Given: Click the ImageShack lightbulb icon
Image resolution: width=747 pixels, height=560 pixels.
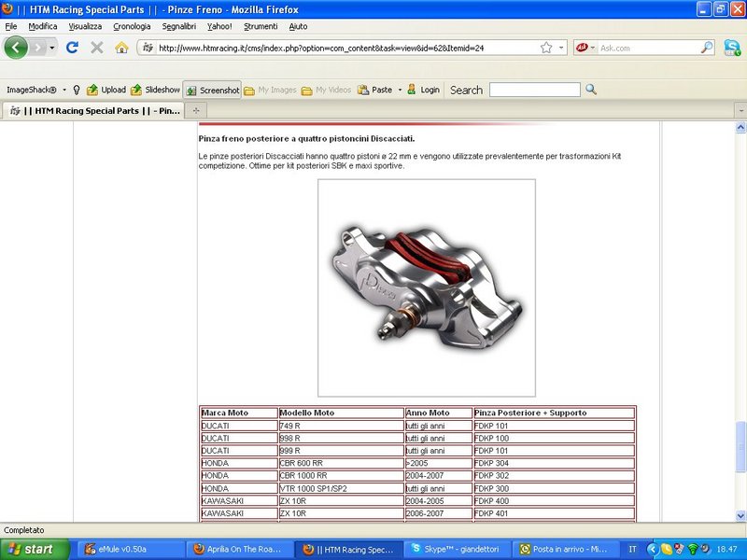Looking at the screenshot, I should [77, 90].
